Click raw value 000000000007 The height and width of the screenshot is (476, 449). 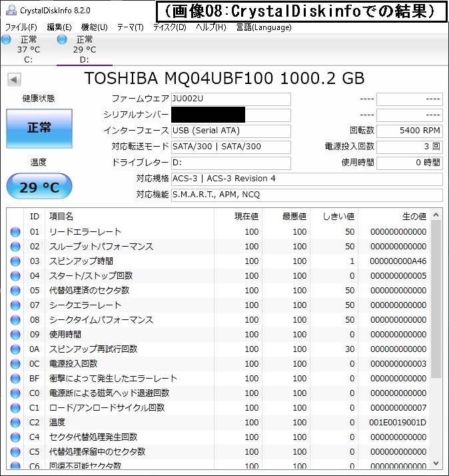398,408
